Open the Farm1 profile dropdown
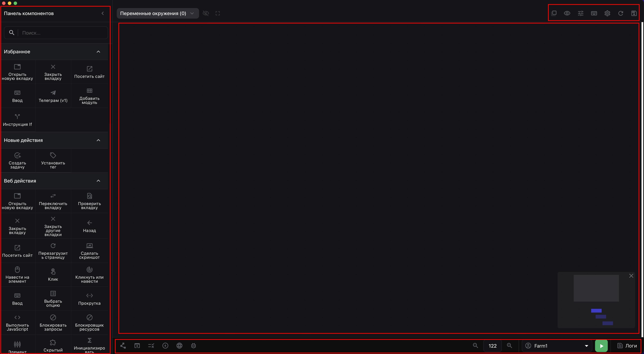 pyautogui.click(x=557, y=346)
